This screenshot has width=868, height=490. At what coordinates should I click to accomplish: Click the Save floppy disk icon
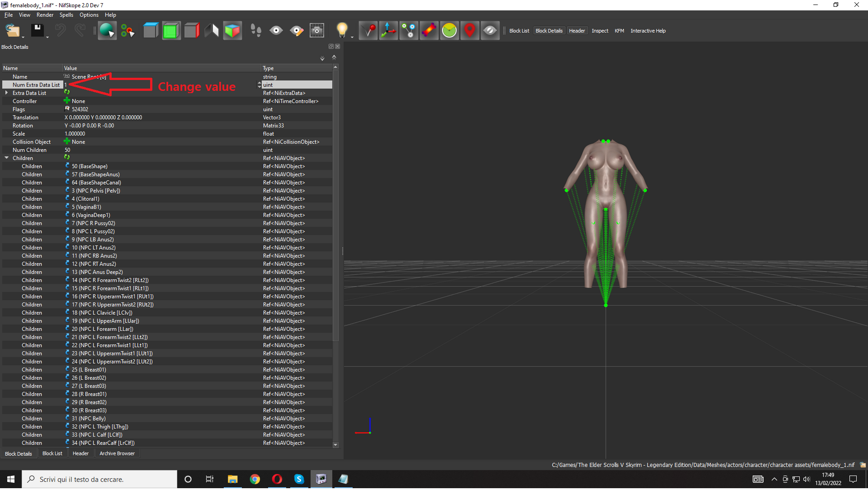pyautogui.click(x=37, y=30)
